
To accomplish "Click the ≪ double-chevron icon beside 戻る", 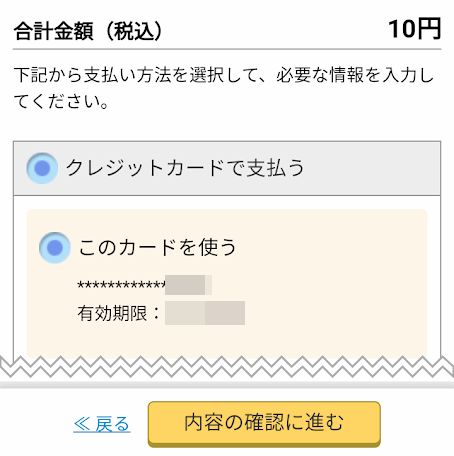I will [x=82, y=424].
